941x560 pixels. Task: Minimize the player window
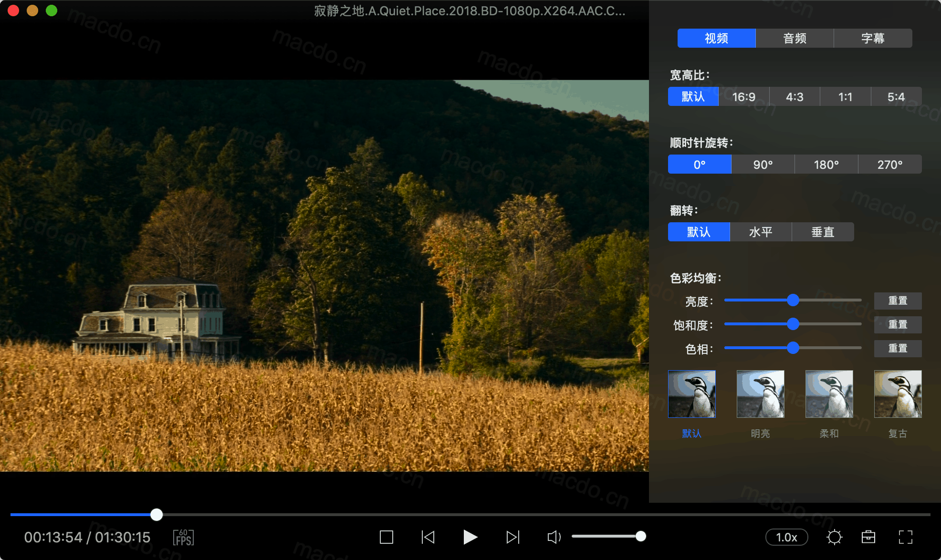coord(32,10)
